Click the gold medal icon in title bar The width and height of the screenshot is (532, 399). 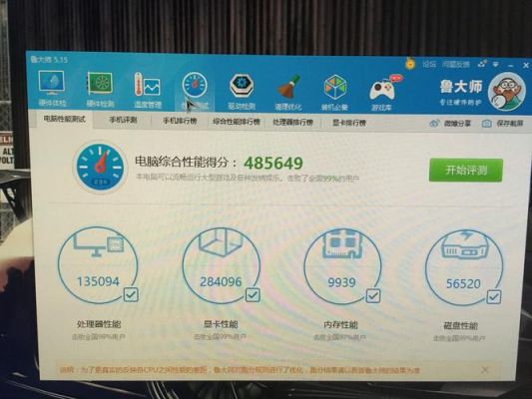point(410,64)
